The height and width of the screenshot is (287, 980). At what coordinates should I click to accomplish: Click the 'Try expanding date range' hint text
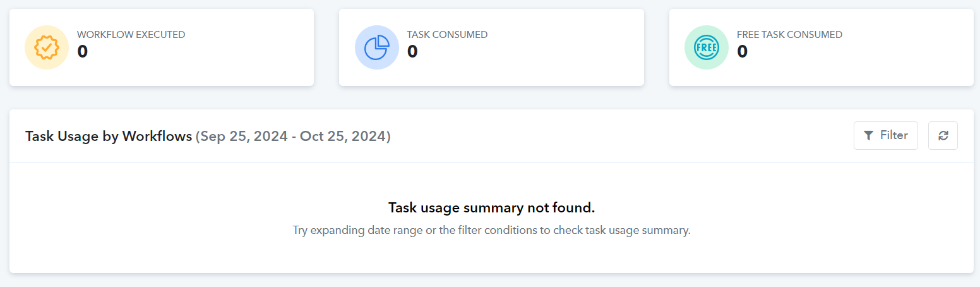491,230
